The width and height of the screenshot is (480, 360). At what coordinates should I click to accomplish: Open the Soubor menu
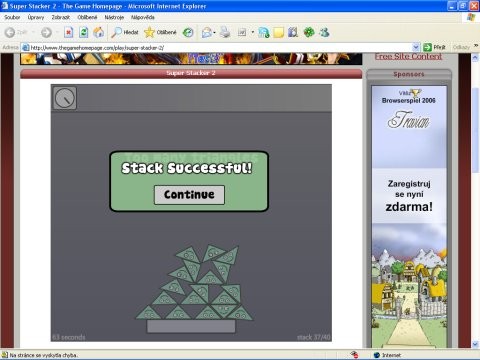point(12,17)
